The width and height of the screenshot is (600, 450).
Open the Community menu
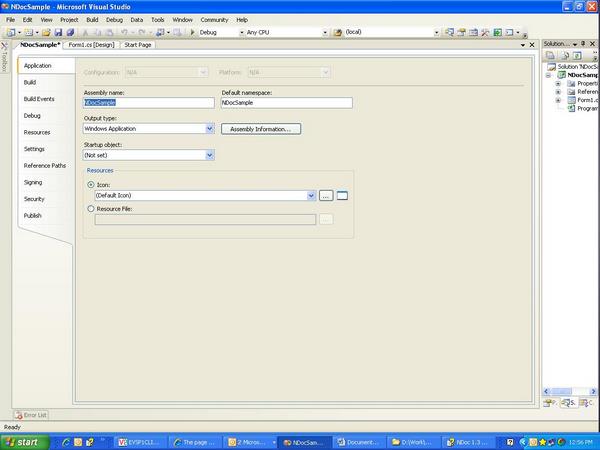tap(214, 20)
